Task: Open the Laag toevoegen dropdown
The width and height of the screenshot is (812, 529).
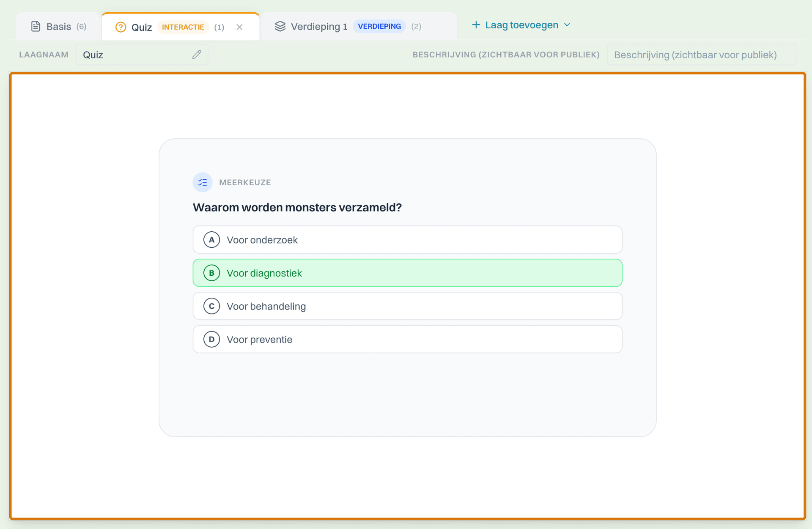Action: [x=521, y=25]
